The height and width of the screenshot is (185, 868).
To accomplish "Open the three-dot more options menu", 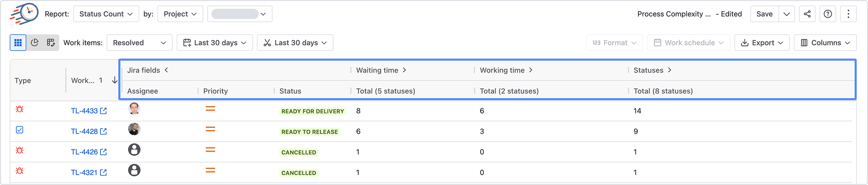I will (848, 14).
